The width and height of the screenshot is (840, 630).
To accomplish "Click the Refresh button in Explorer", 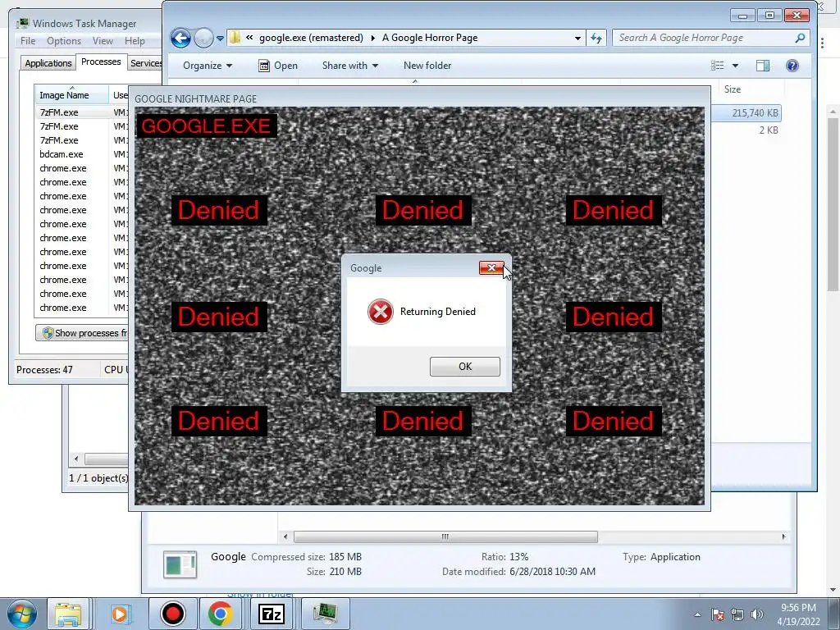I will [x=596, y=38].
